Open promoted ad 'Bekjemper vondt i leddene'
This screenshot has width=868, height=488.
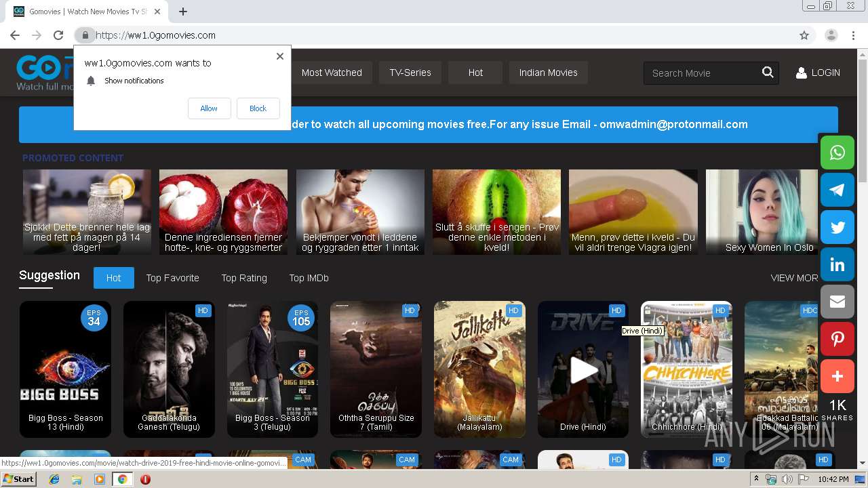[x=360, y=212]
